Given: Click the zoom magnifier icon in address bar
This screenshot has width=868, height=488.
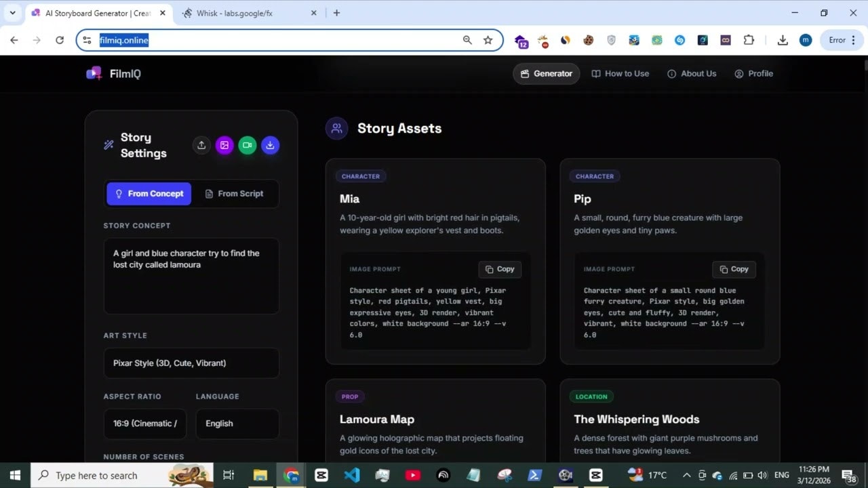Looking at the screenshot, I should (x=467, y=40).
